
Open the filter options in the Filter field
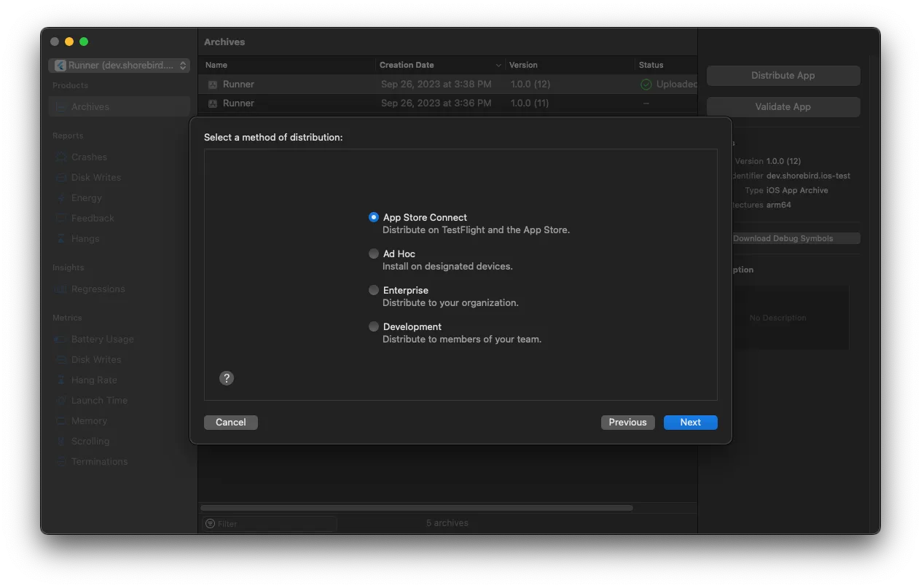212,523
